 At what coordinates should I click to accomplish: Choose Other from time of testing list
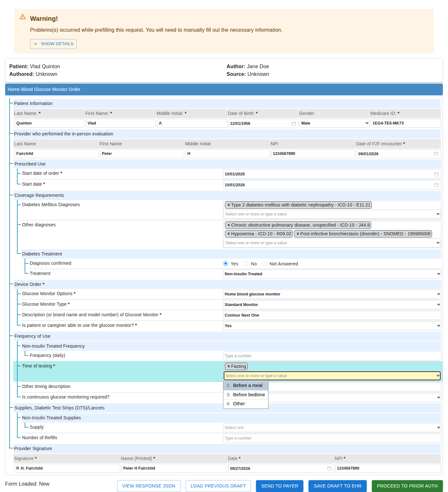click(246, 404)
